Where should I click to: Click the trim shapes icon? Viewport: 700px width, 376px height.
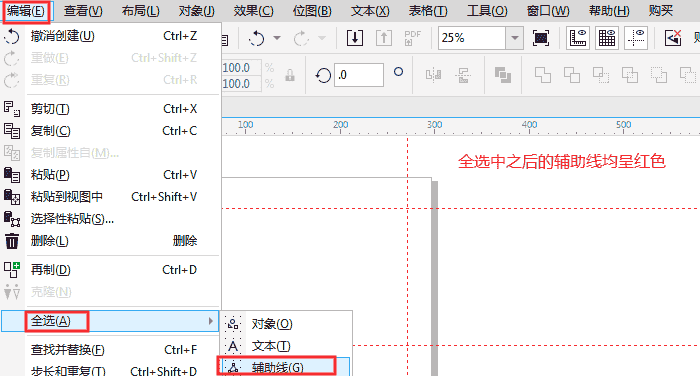[x=572, y=75]
